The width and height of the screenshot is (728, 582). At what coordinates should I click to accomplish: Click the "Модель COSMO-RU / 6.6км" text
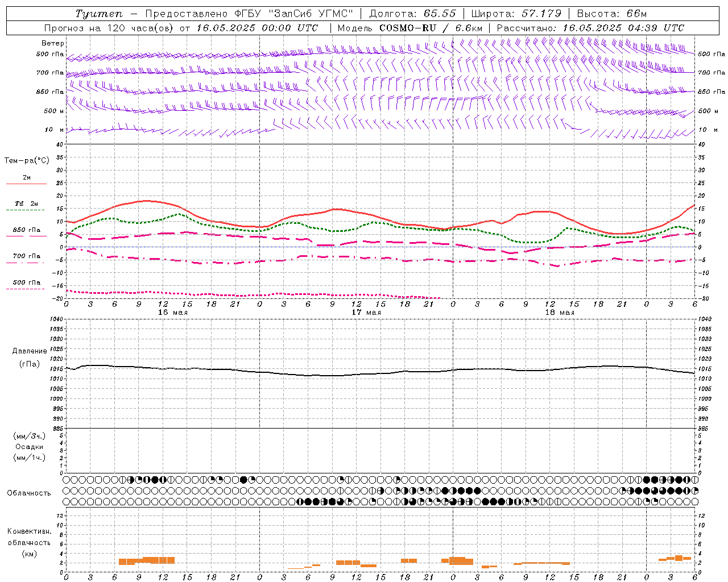pyautogui.click(x=410, y=28)
